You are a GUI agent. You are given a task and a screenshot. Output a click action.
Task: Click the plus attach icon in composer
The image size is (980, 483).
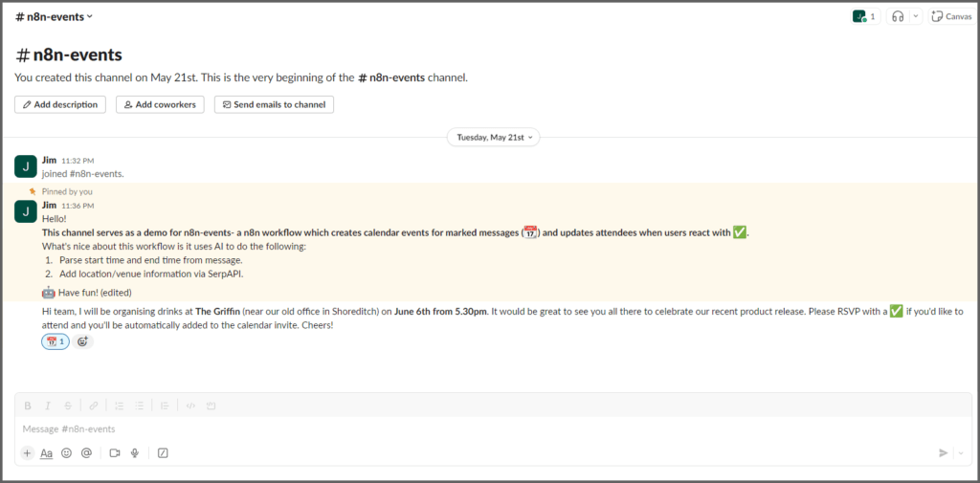(x=27, y=453)
